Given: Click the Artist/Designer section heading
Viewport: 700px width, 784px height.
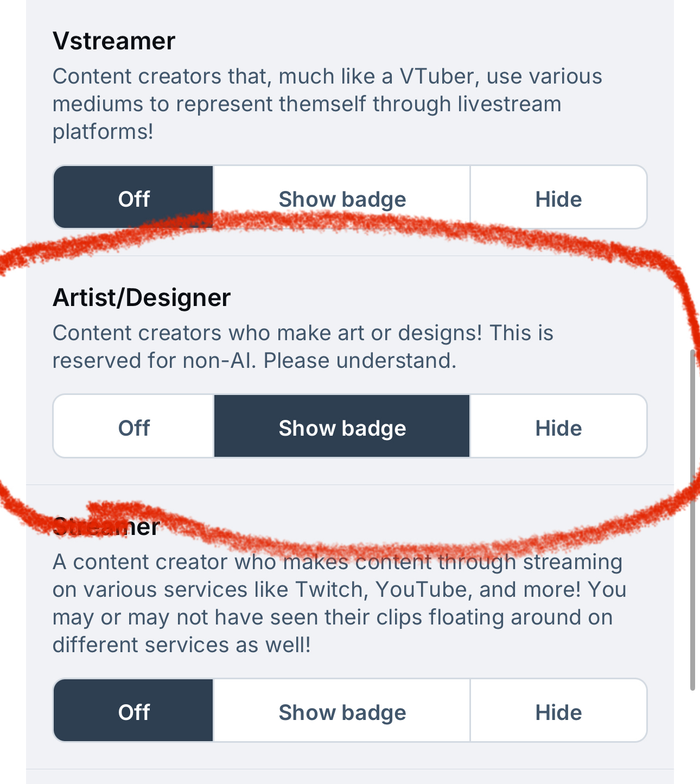Looking at the screenshot, I should [x=142, y=298].
